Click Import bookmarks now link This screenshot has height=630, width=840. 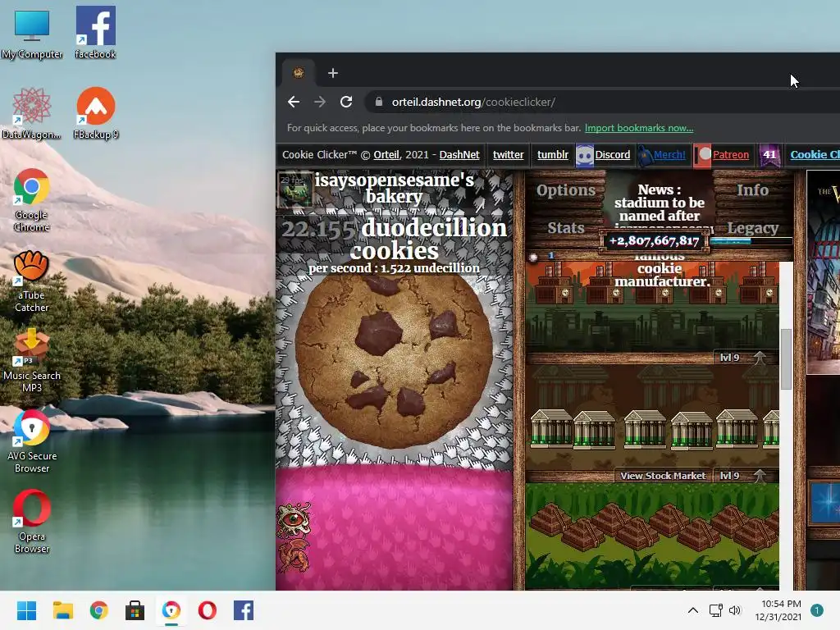tap(638, 128)
